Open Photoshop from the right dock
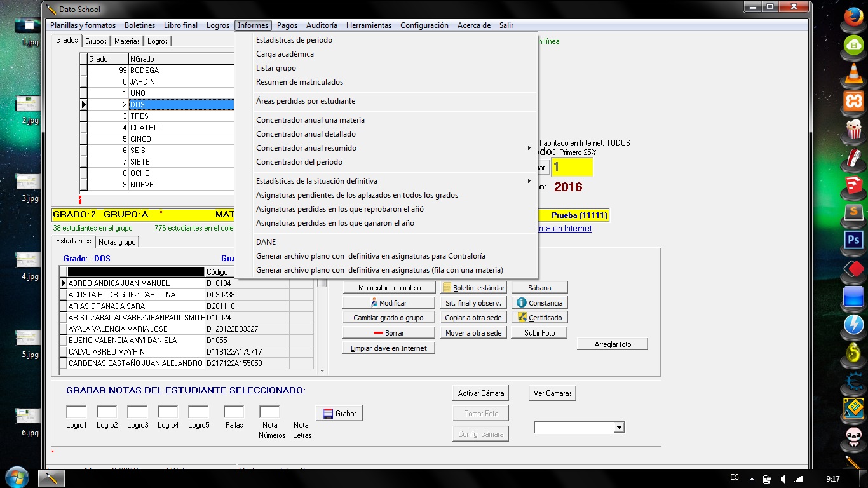This screenshot has width=868, height=488. pyautogui.click(x=853, y=240)
